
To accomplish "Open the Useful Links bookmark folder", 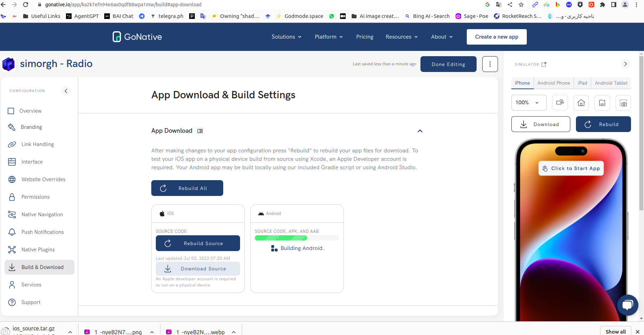I will 41,16.
